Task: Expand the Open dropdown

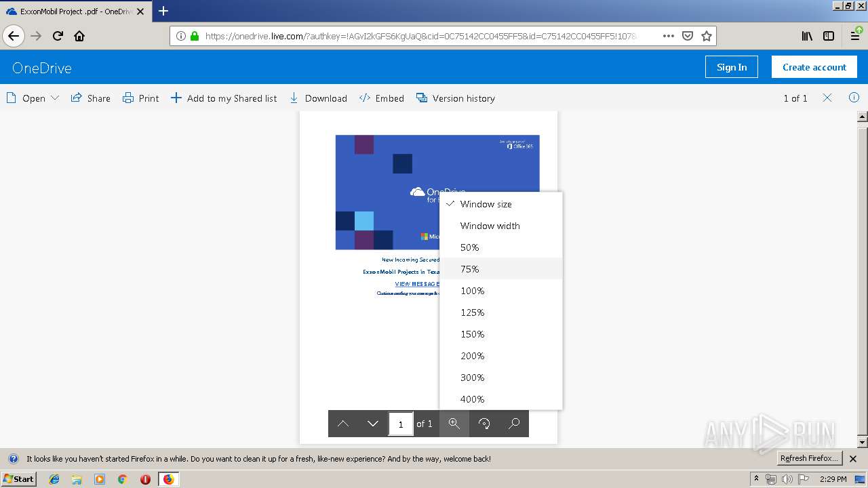Action: pyautogui.click(x=33, y=98)
